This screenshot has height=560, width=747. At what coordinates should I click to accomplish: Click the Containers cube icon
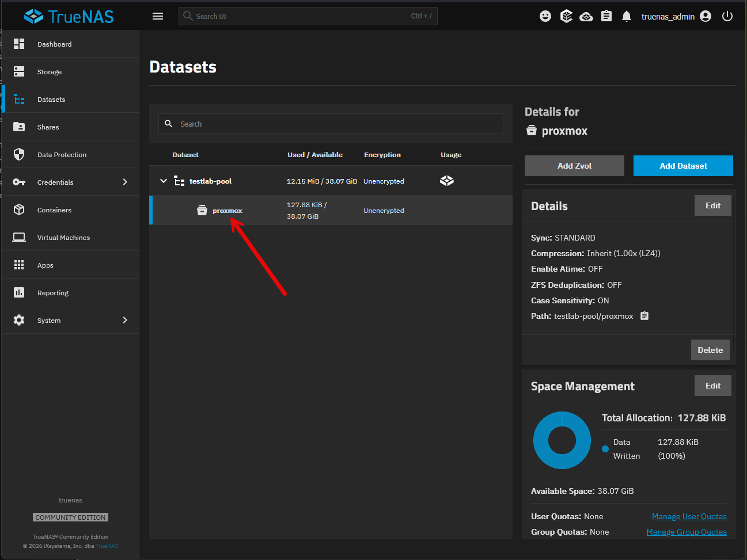[19, 209]
